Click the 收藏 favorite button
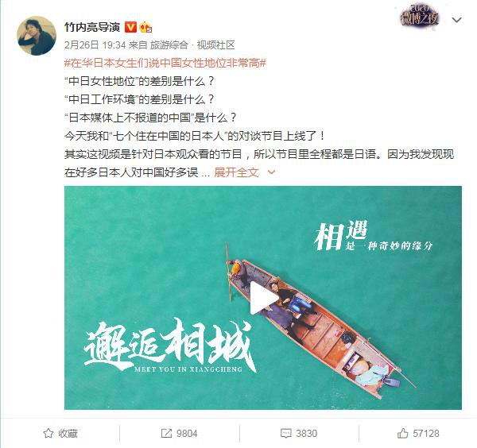 pyautogui.click(x=60, y=433)
